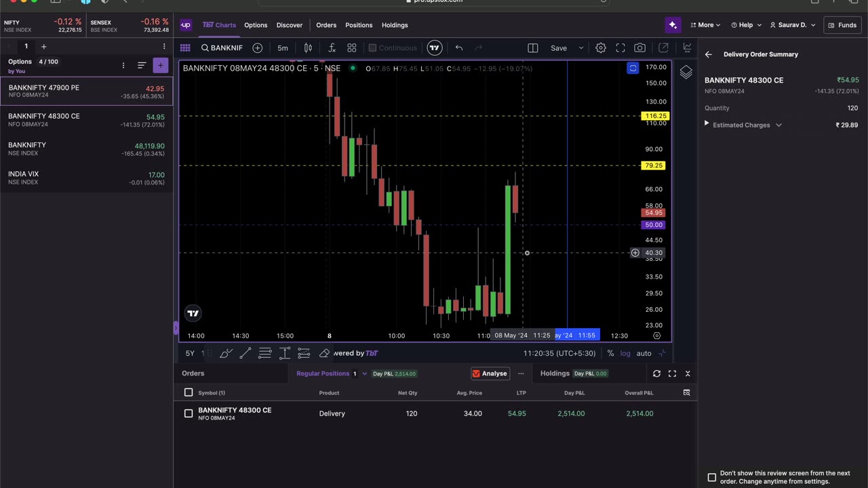
Task: Add symbol with purple plus button
Action: 160,66
